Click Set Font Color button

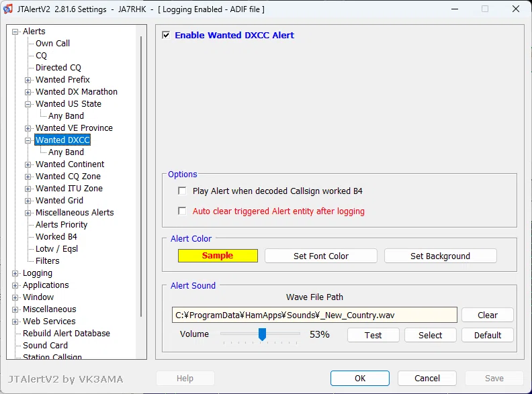point(321,256)
